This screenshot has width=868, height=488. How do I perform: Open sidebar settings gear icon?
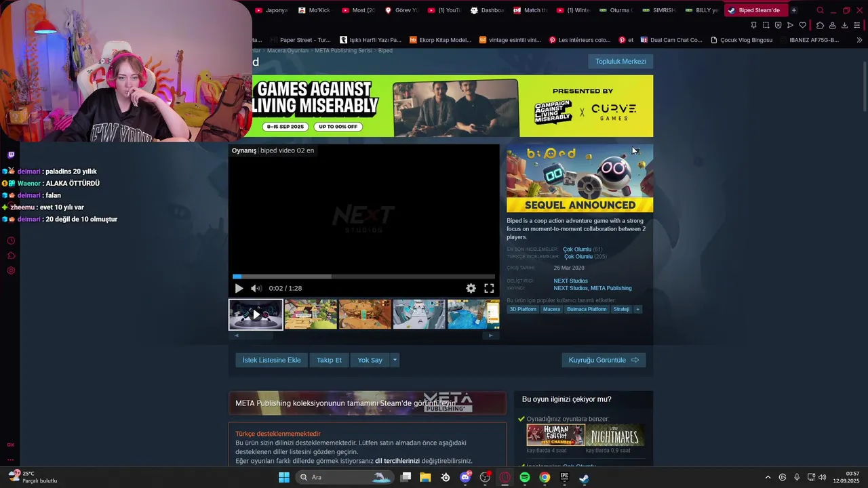11,270
